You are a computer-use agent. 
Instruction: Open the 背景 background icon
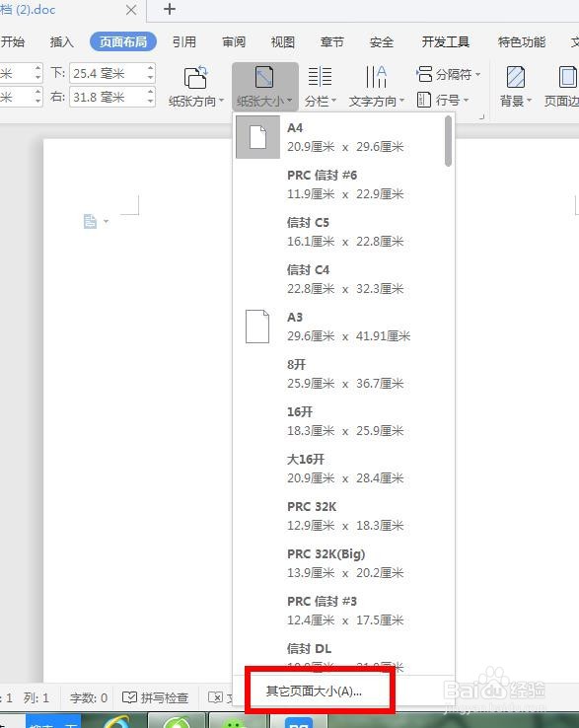[516, 77]
